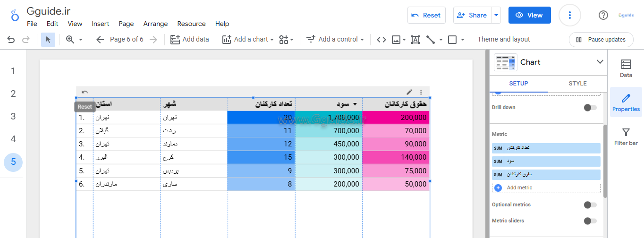Insert a text box from the toolbar

coord(415,40)
